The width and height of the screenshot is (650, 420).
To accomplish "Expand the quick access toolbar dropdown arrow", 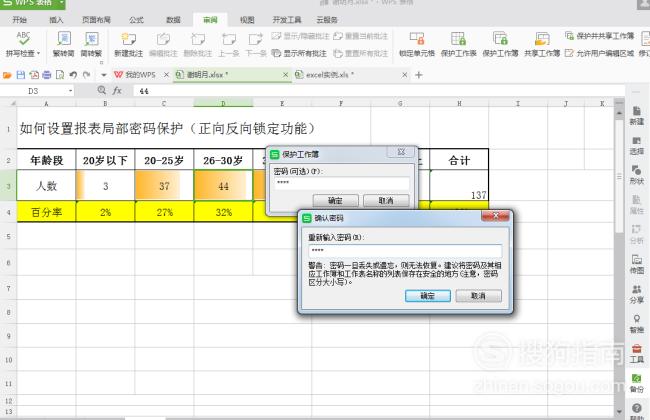I will pos(104,75).
